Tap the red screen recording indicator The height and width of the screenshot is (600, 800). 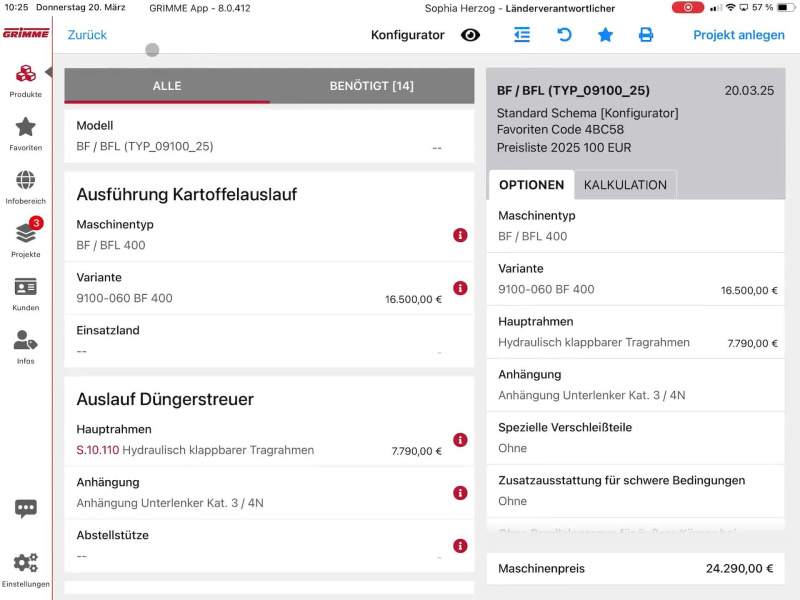tap(687, 8)
